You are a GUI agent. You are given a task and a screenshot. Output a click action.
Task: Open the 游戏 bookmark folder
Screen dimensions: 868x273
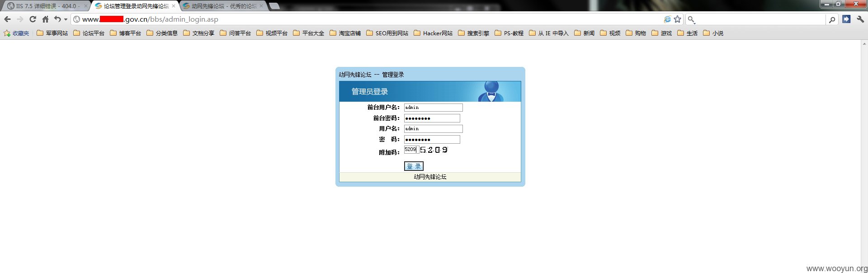coord(661,33)
